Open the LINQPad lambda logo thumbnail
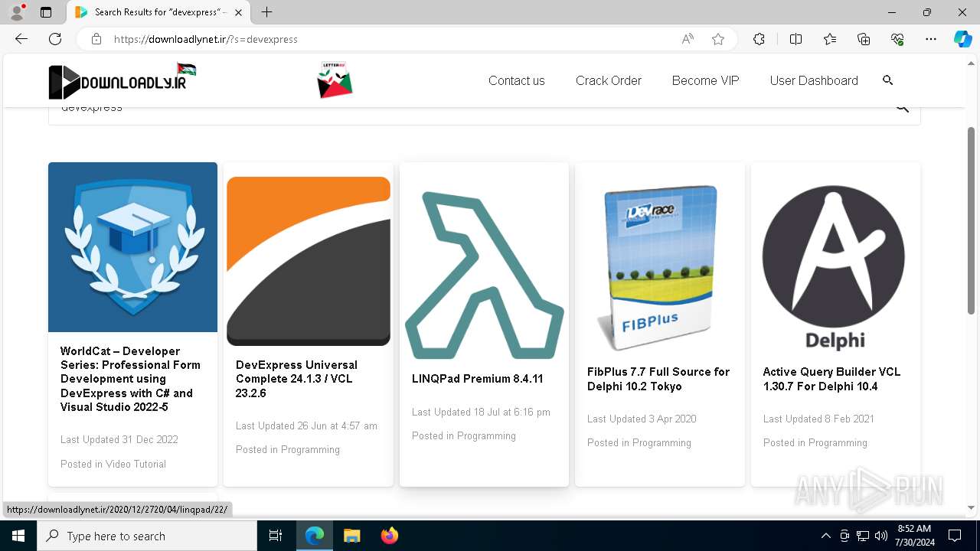This screenshot has height=551, width=980. point(484,275)
